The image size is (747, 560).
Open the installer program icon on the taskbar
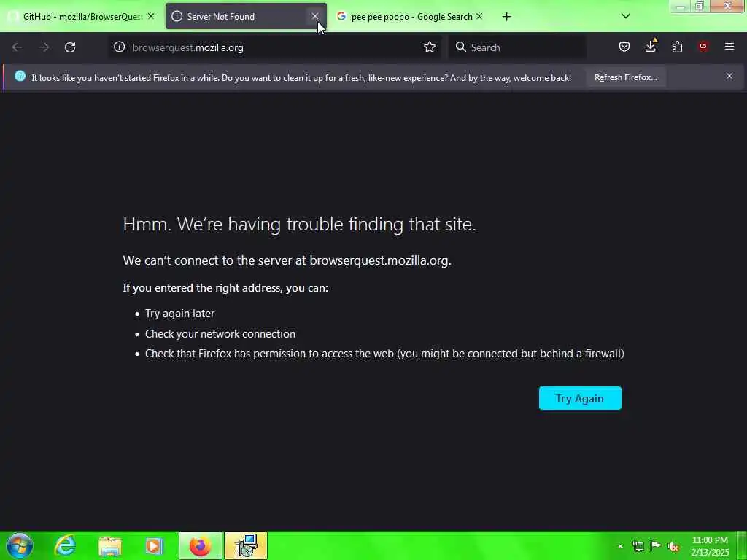click(x=246, y=545)
